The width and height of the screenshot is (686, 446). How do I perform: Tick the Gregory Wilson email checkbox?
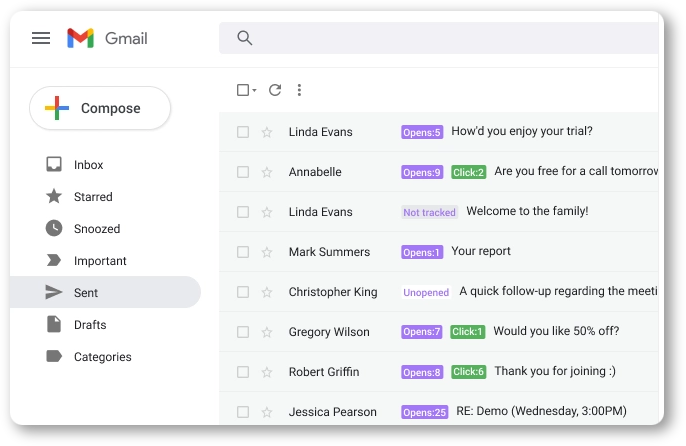point(243,332)
